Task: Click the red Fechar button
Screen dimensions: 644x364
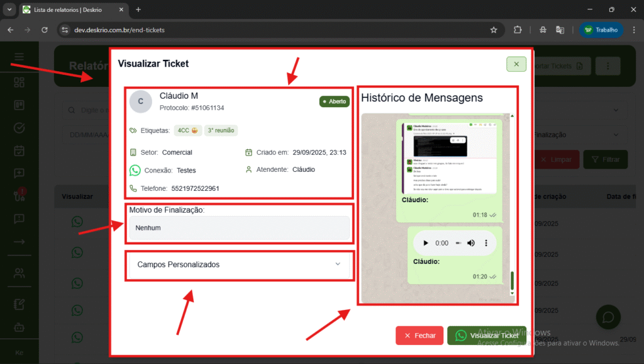Action: (419, 336)
